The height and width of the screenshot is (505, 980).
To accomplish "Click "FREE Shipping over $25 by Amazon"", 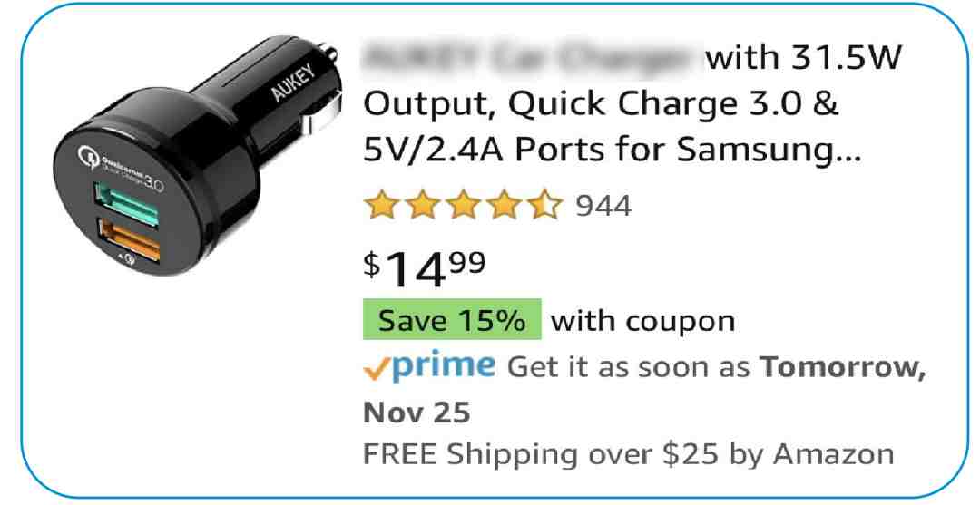I will (628, 452).
